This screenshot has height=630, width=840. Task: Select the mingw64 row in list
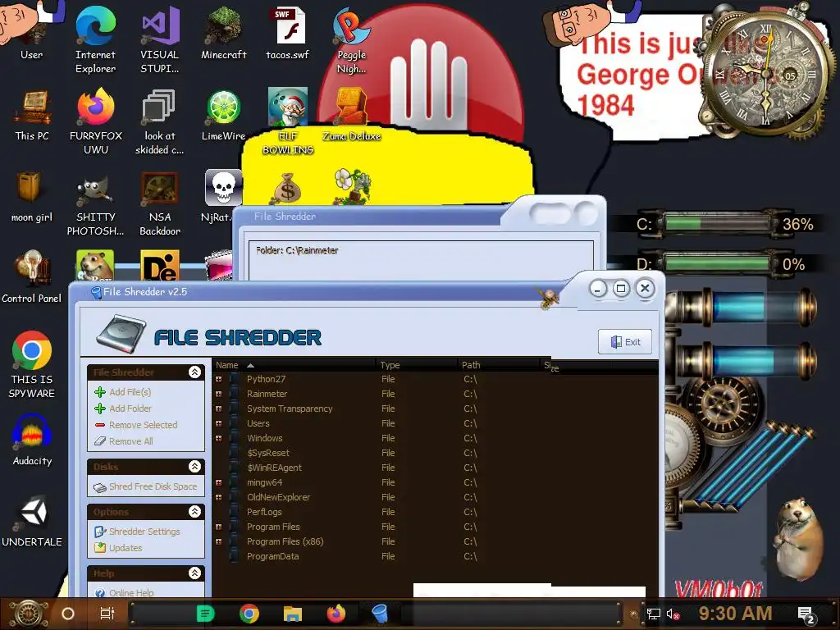[435, 482]
